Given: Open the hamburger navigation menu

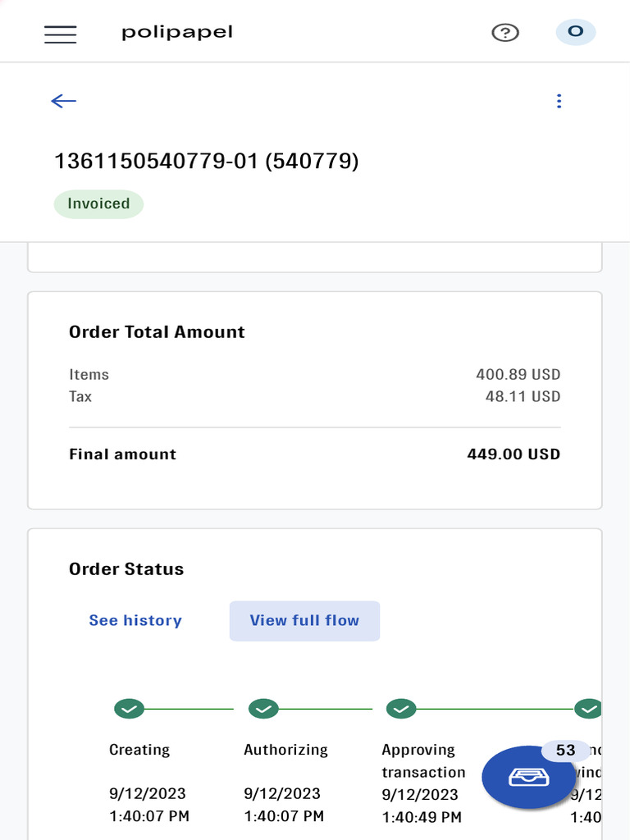Looking at the screenshot, I should click(61, 34).
